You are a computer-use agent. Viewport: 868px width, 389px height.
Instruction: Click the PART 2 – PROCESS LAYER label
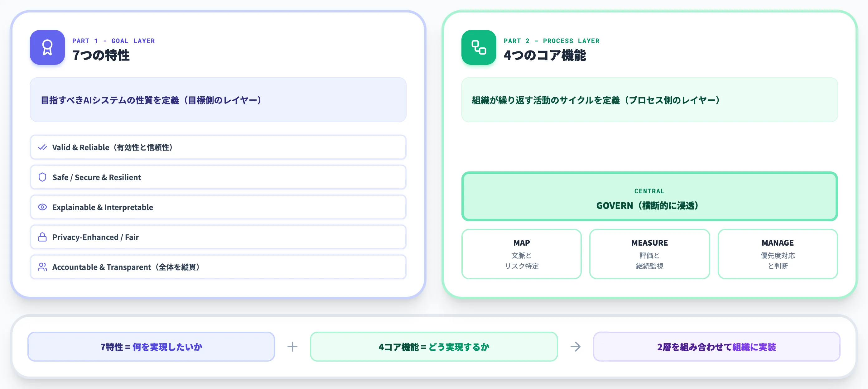coord(552,41)
